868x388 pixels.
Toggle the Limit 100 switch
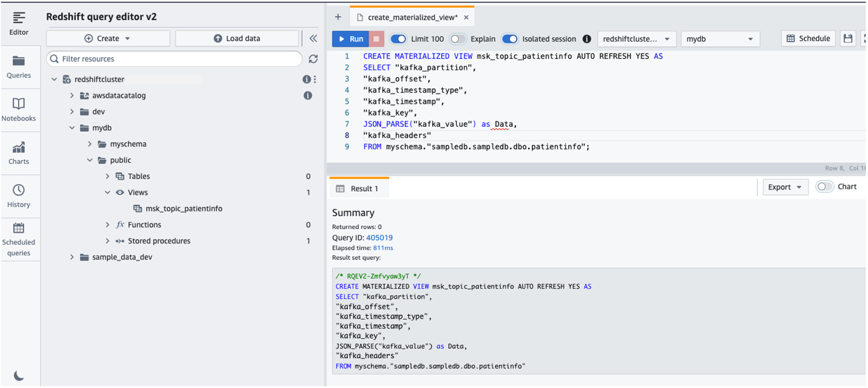click(398, 39)
